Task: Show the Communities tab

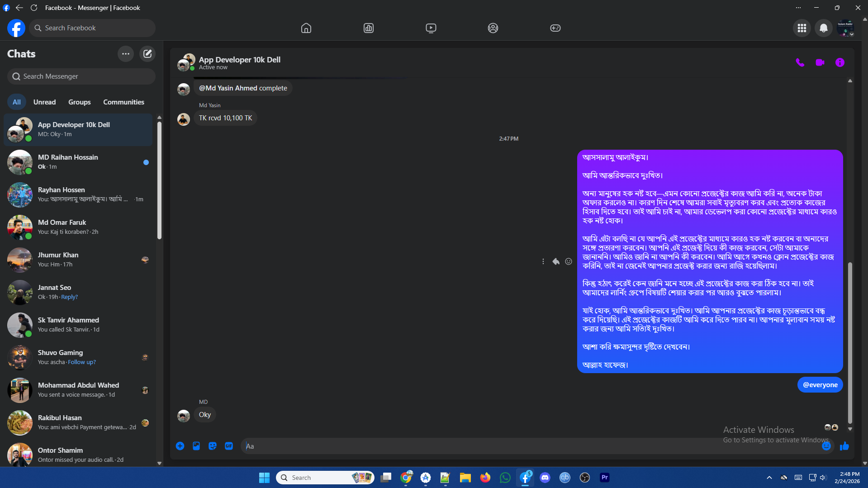Action: click(x=123, y=102)
